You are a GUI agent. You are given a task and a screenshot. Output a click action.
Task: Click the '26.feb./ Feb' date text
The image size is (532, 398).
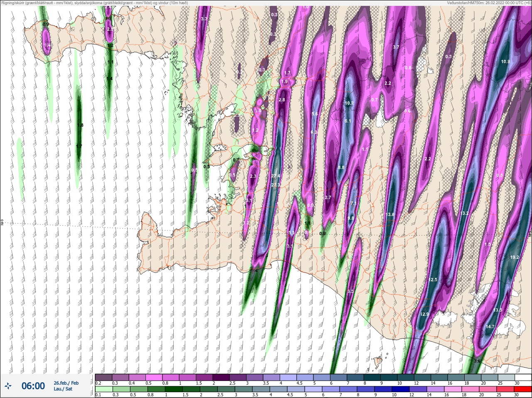66,383
